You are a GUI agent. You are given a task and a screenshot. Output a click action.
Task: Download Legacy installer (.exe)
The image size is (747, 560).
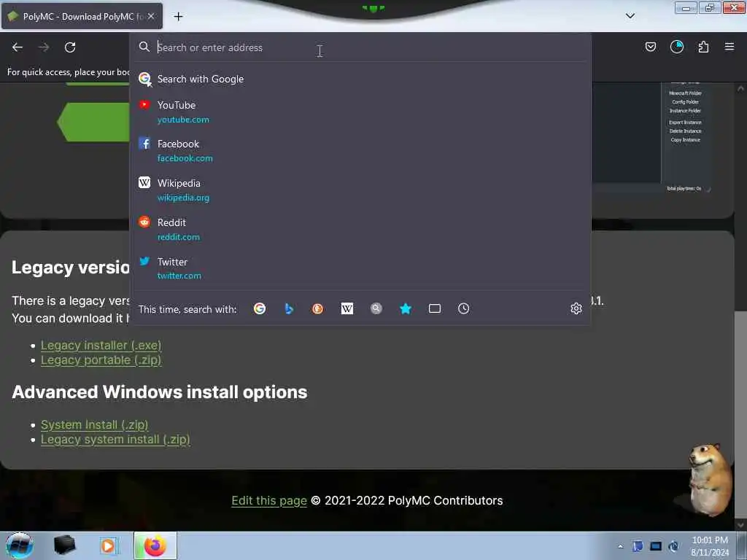(x=101, y=345)
